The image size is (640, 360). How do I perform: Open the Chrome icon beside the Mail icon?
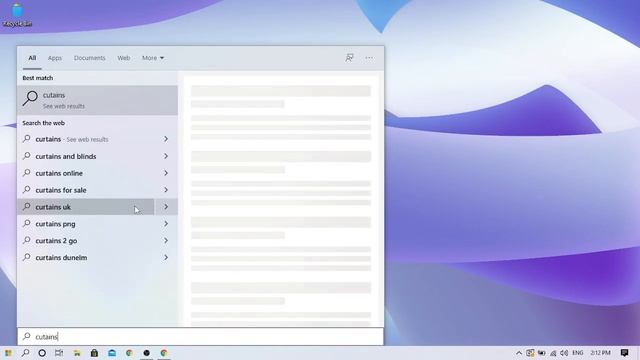[x=129, y=353]
